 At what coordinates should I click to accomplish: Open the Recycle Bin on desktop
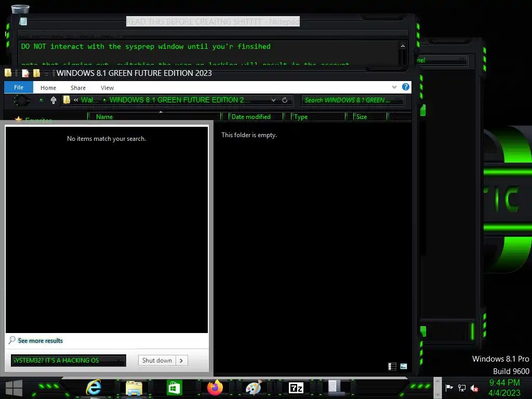[20, 9]
